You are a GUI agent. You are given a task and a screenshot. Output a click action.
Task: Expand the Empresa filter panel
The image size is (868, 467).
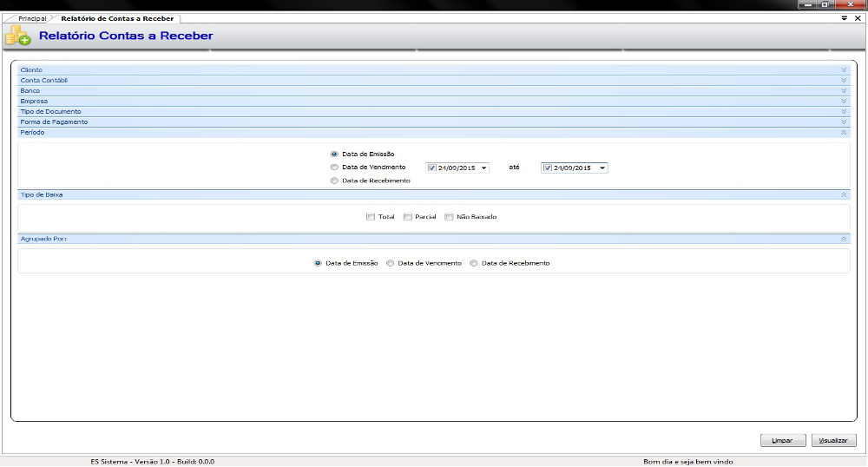tap(843, 101)
